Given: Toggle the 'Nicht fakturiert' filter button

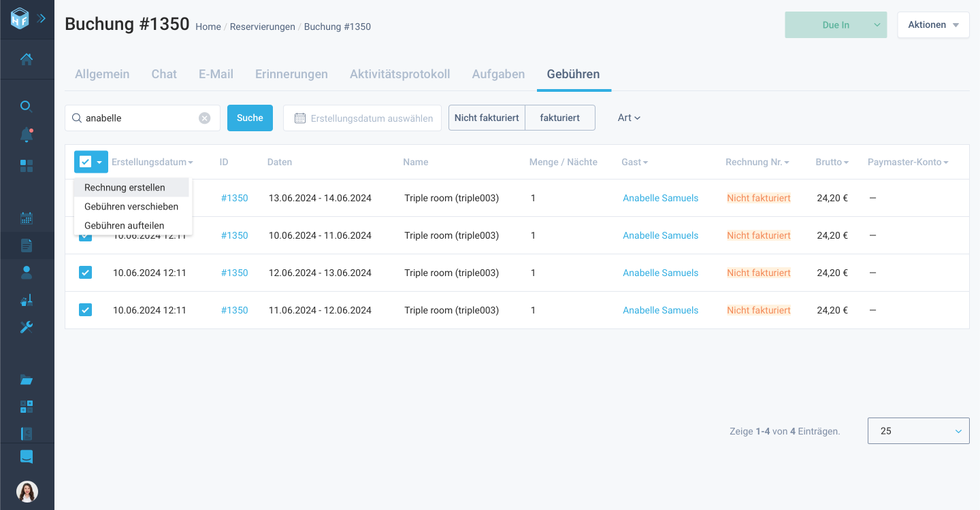Looking at the screenshot, I should (487, 118).
